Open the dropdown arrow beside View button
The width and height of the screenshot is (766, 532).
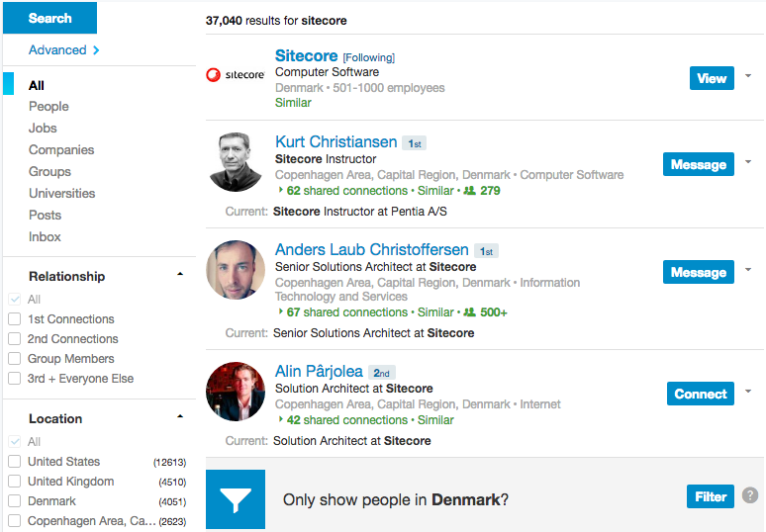(x=748, y=76)
